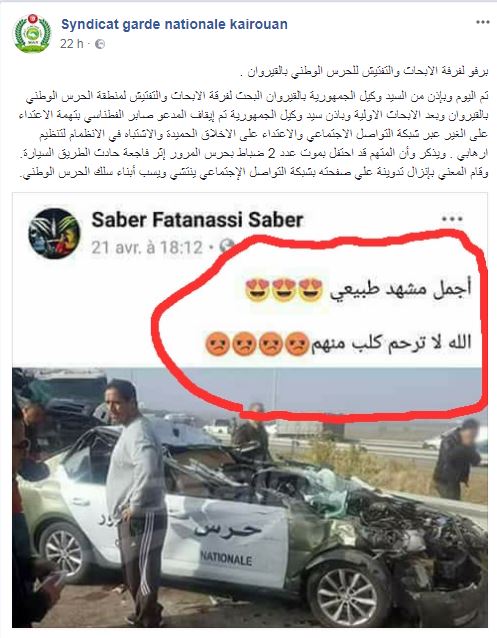Open the Saber Fatanassi Saber name
Image resolution: width=497 pixels, height=638 pixels.
click(197, 220)
